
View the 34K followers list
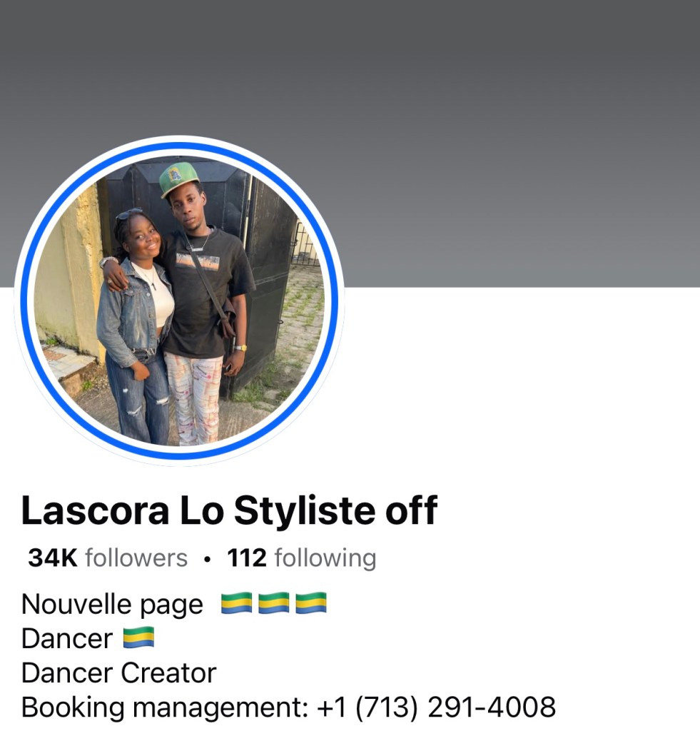coord(108,558)
